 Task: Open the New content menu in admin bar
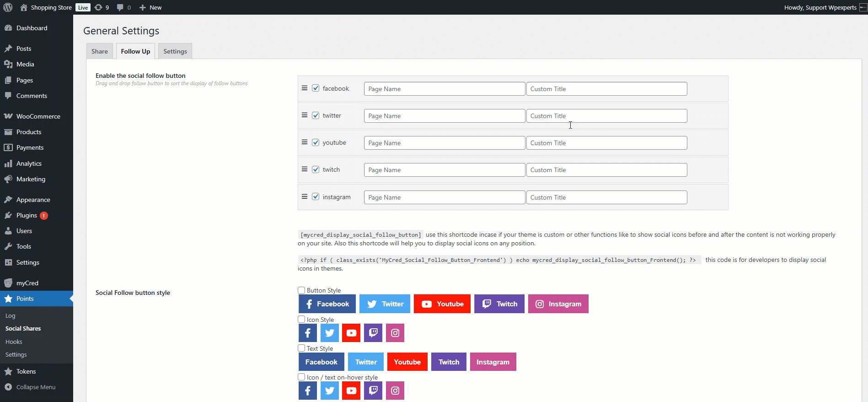pyautogui.click(x=150, y=7)
